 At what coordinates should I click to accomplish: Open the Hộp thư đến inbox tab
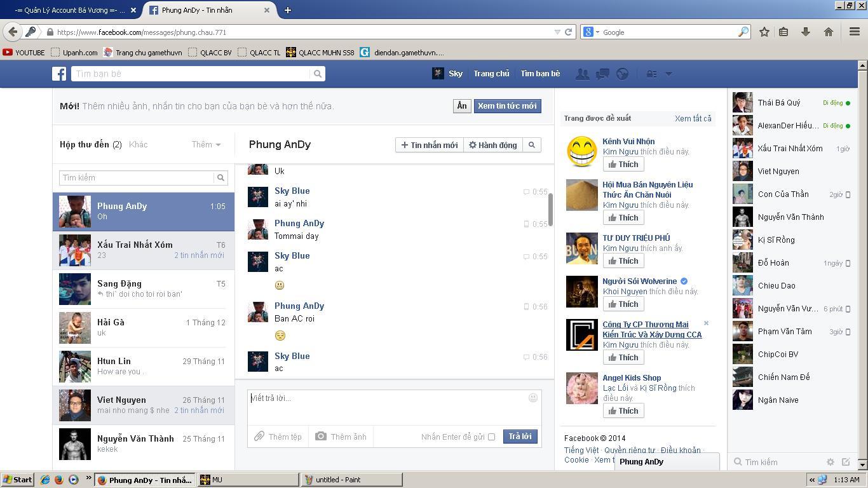[x=90, y=144]
